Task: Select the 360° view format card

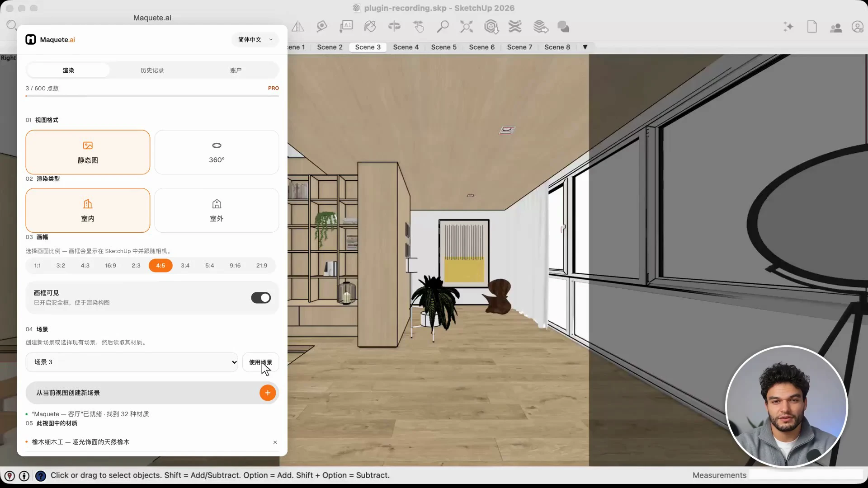Action: tap(217, 152)
